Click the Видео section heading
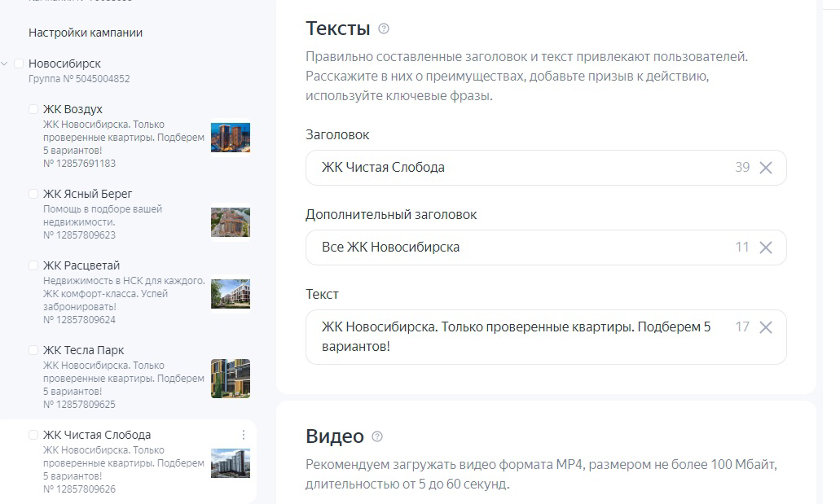Image resolution: width=840 pixels, height=504 pixels. 335,436
